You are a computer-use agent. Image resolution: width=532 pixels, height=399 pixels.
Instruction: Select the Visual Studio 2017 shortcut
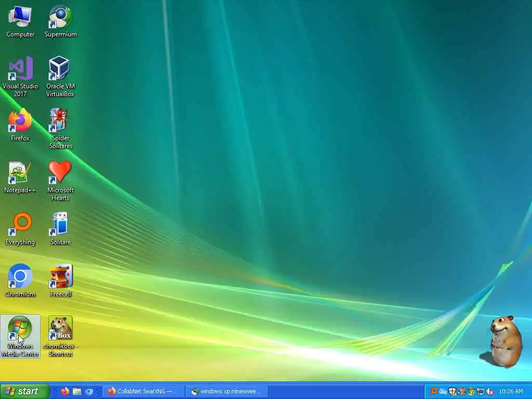pos(20,77)
